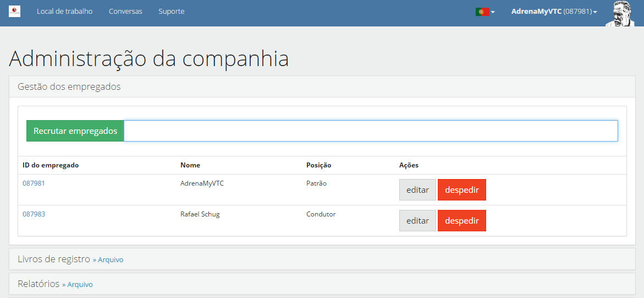Expand the Livros de registro panel
This screenshot has height=298, width=644.
click(x=54, y=259)
